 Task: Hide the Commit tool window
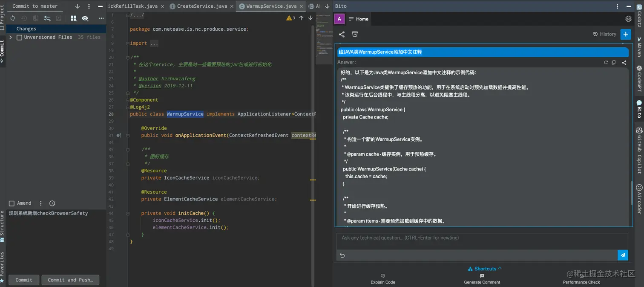pos(100,6)
